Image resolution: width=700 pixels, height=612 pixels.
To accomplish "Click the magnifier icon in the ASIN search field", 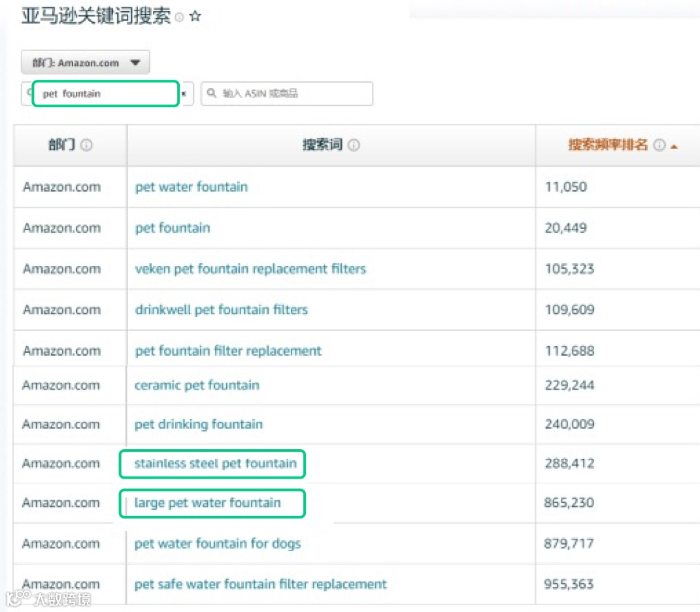I will (x=212, y=93).
